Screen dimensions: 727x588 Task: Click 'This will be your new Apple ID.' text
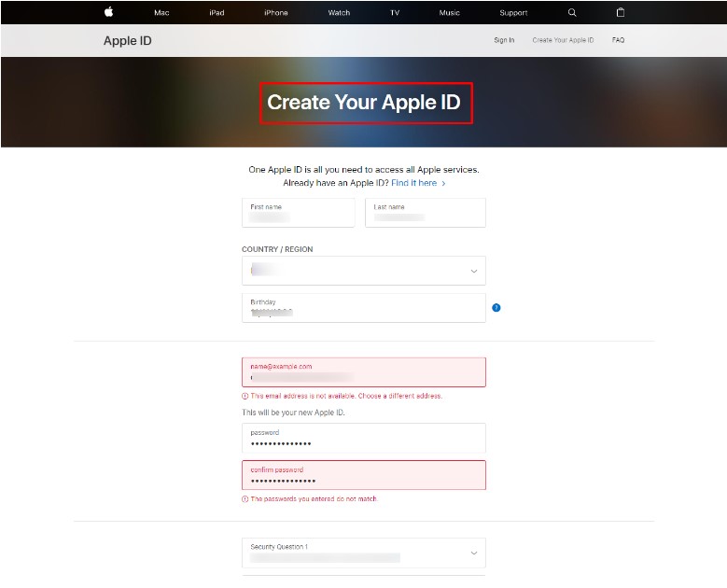pos(293,413)
